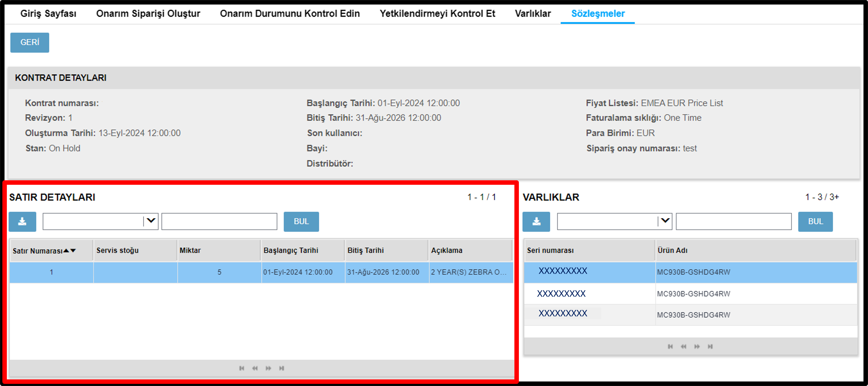The height and width of the screenshot is (386, 868).
Task: Select the Sözleşmeler tab
Action: tap(598, 13)
